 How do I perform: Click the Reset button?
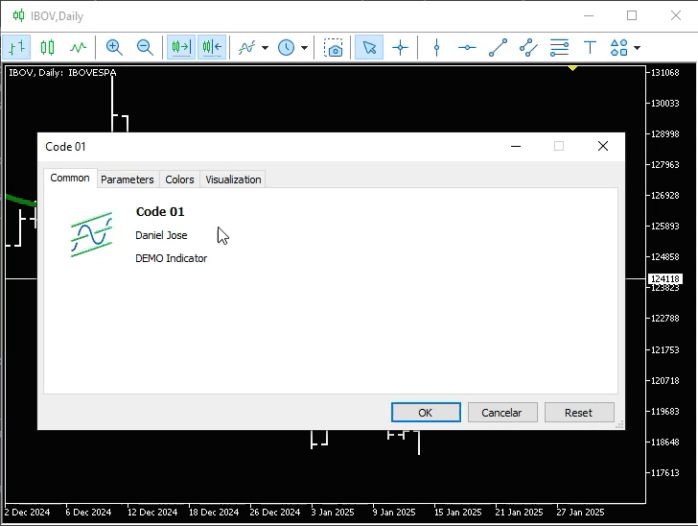click(x=579, y=413)
